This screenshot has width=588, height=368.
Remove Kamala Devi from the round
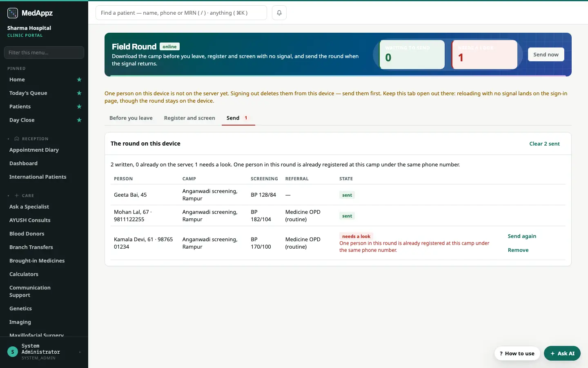click(518, 250)
